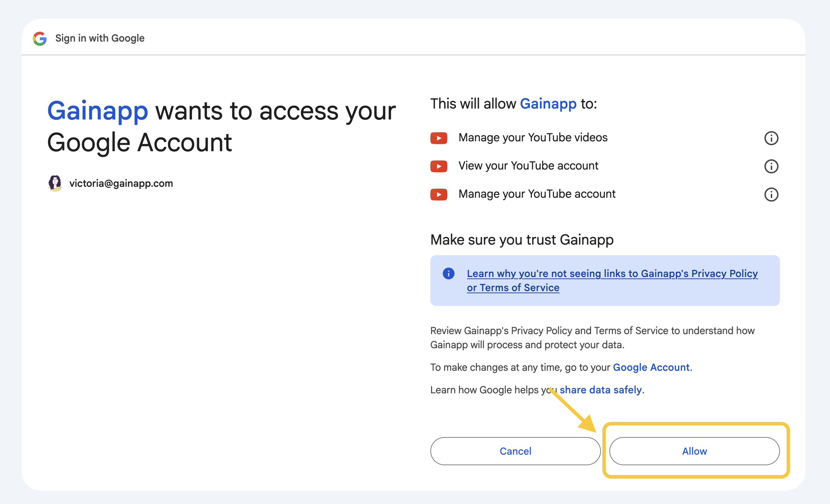This screenshot has height=504, width=830.
Task: Open info for Manage your YouTube account
Action: point(771,195)
